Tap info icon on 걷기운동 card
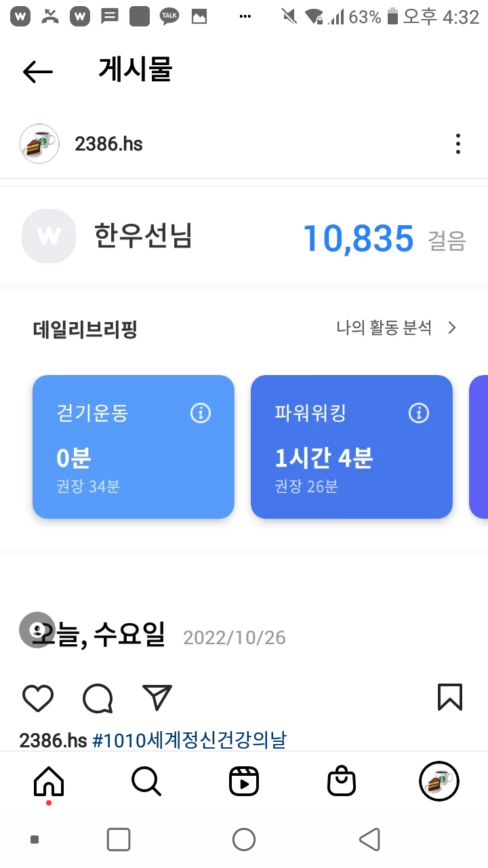488x868 pixels. tap(201, 413)
